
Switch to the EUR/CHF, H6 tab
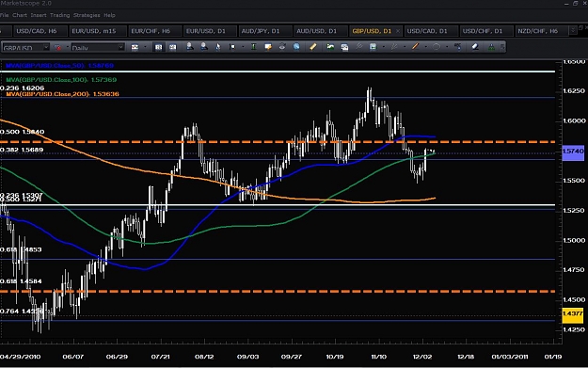[154, 31]
